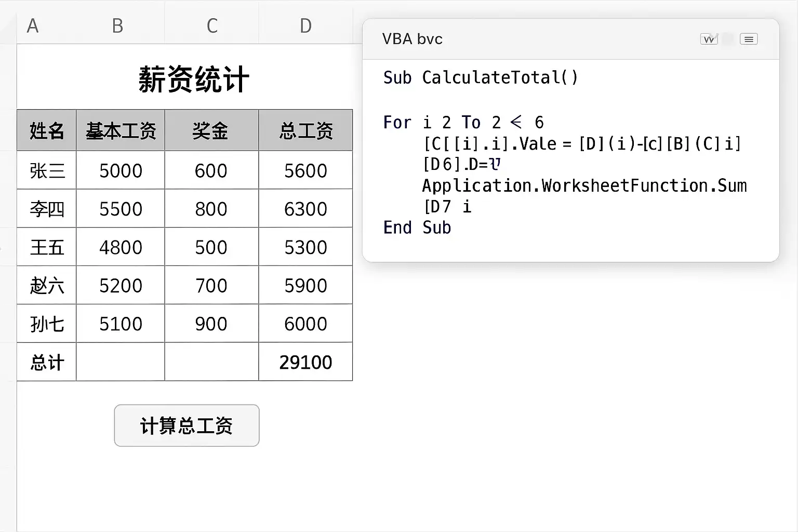
Task: Select column A header
Action: pos(33,25)
